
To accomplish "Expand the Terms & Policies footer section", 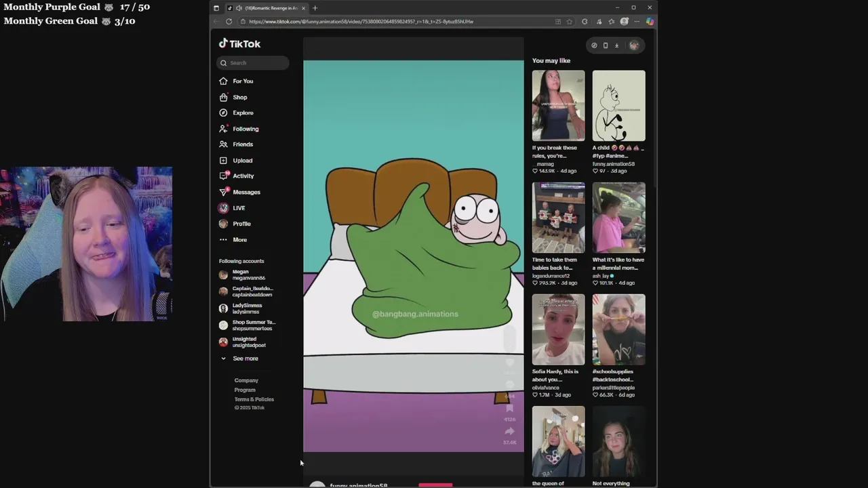I will click(254, 399).
